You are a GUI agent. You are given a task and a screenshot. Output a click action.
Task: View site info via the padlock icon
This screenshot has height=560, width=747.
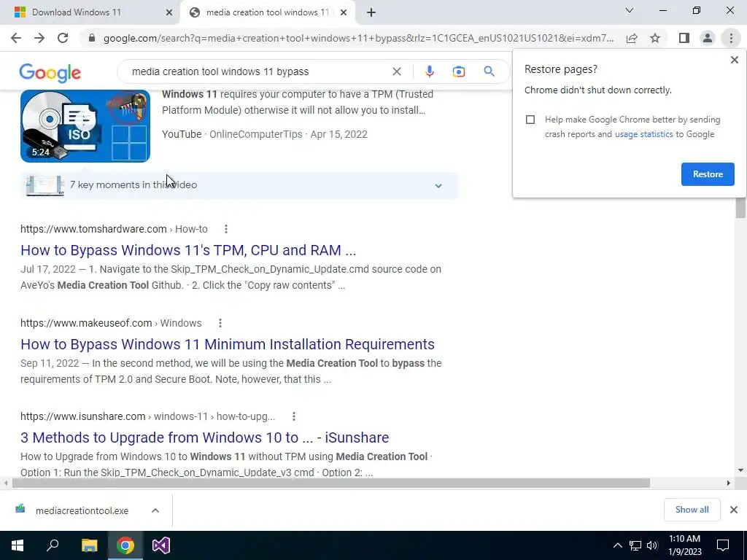(92, 38)
